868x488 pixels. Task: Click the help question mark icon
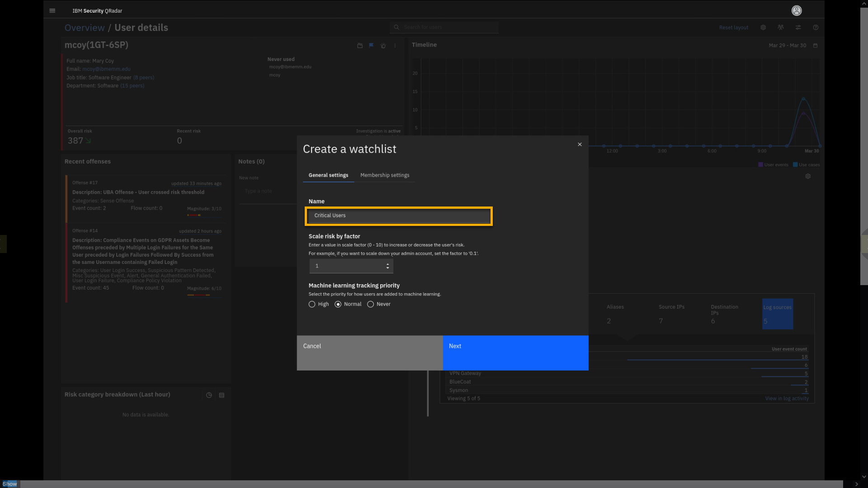(816, 28)
